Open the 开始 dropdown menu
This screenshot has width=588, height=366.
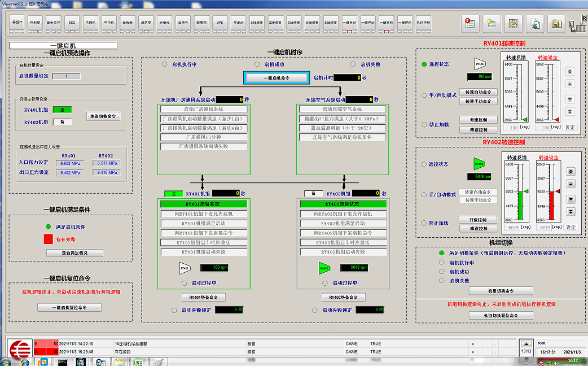17,23
